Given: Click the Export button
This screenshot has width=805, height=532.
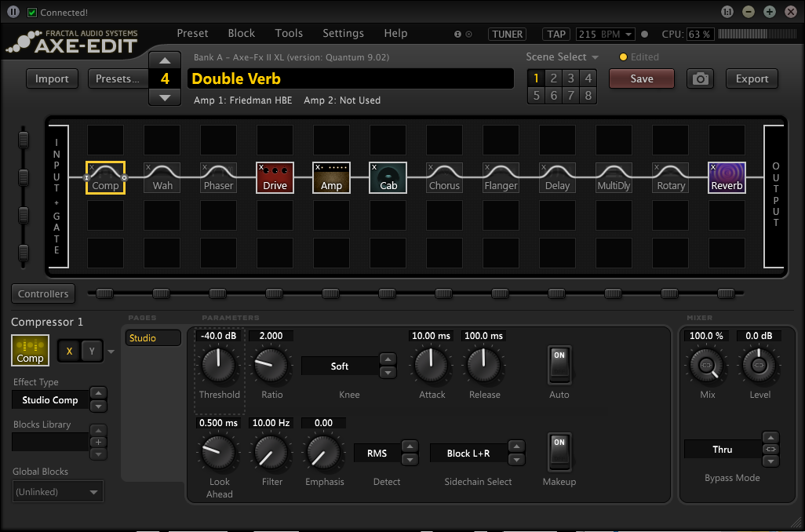Looking at the screenshot, I should tap(752, 78).
